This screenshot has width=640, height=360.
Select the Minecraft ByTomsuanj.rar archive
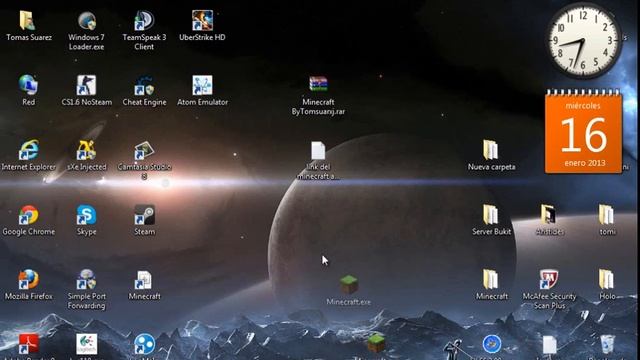click(318, 84)
